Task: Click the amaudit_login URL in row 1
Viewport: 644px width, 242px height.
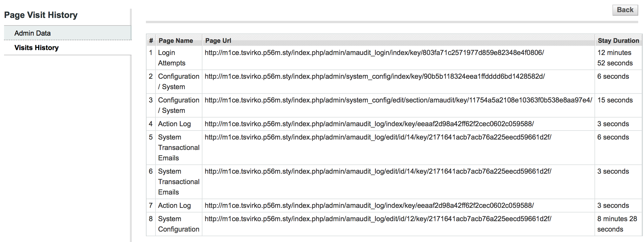Action: click(x=374, y=53)
